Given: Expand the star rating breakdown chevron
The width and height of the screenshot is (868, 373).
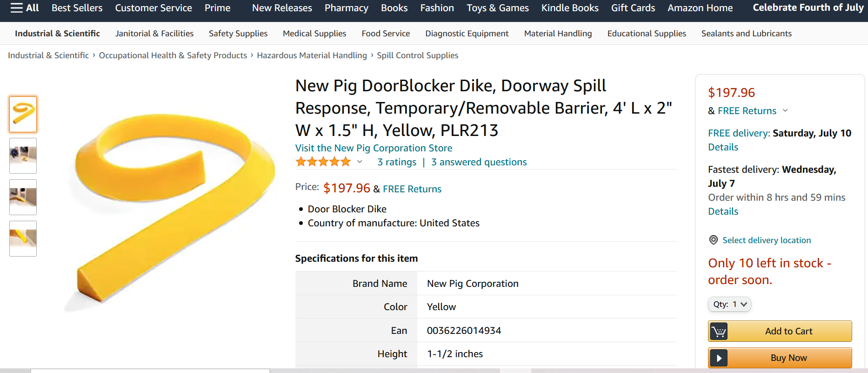Looking at the screenshot, I should [360, 162].
